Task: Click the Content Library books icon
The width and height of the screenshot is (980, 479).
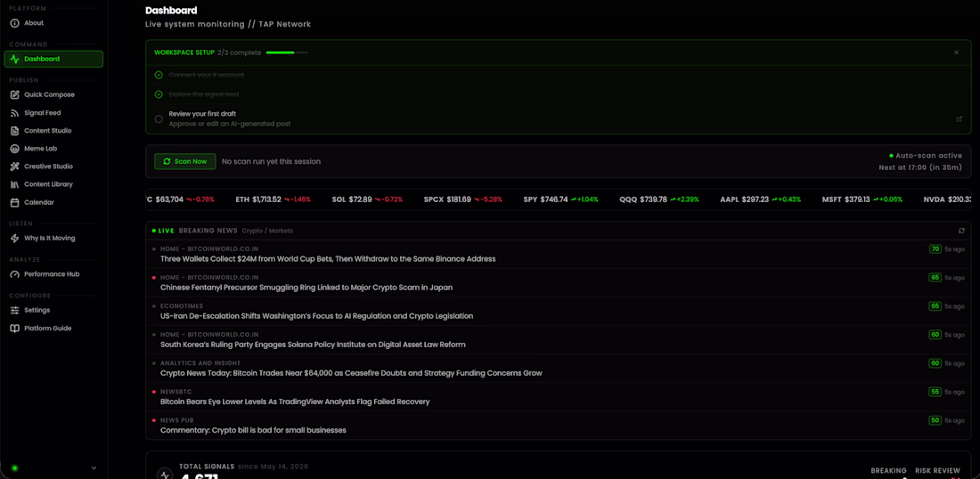Action: pyautogui.click(x=14, y=185)
